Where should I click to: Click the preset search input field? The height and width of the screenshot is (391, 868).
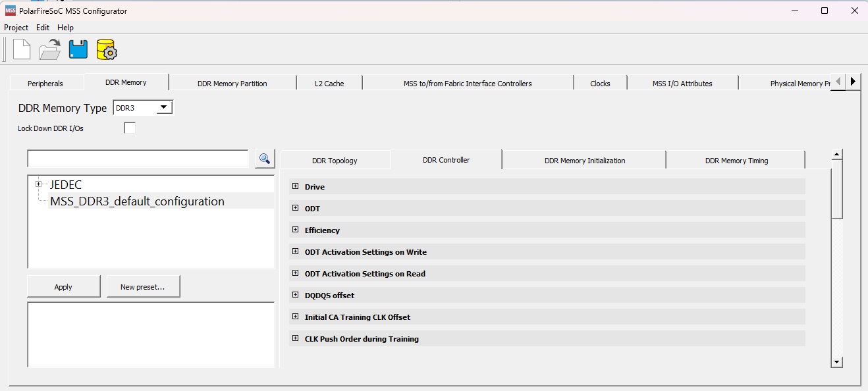click(x=138, y=159)
